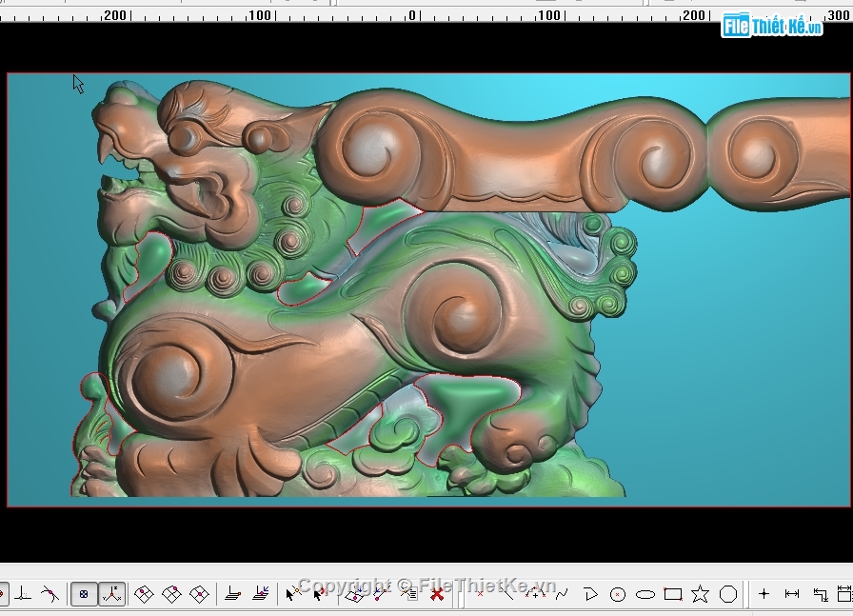This screenshot has width=853, height=616.
Task: Select the star shape tool
Action: 700,594
